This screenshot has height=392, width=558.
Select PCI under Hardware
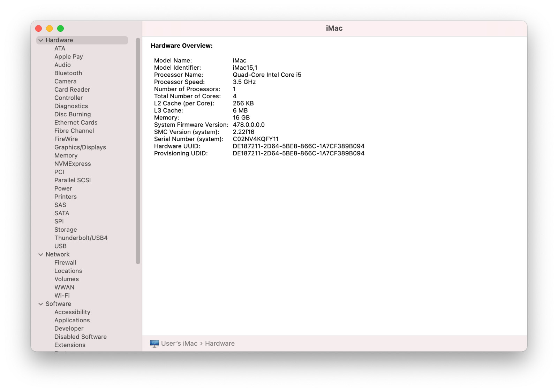pyautogui.click(x=59, y=172)
